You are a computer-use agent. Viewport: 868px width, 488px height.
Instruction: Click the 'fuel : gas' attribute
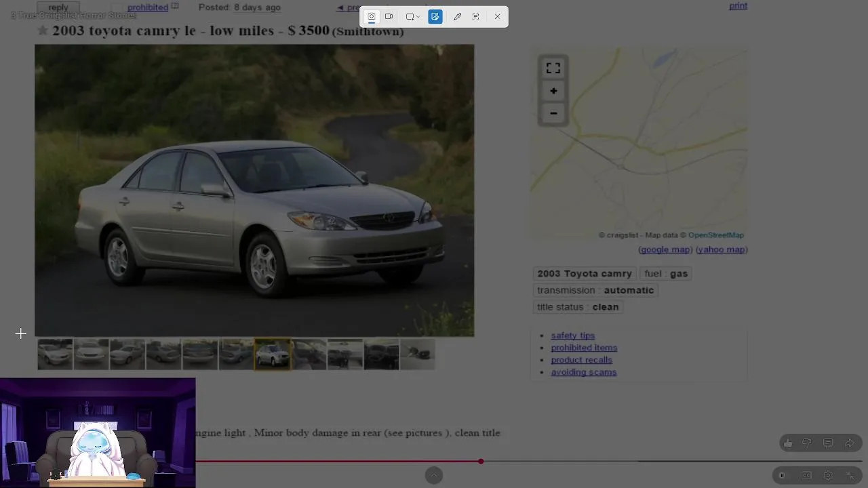[666, 274]
